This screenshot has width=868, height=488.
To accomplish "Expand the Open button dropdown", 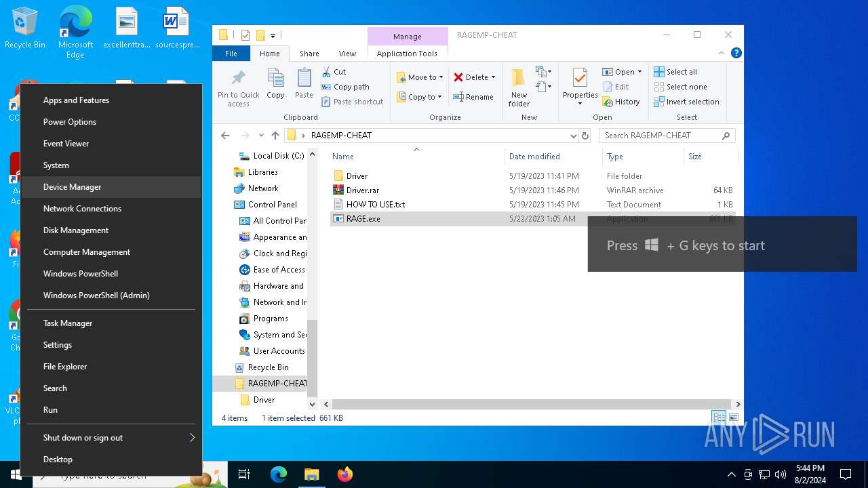I will point(639,72).
